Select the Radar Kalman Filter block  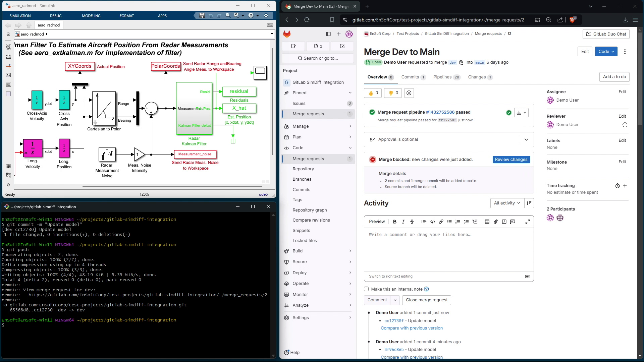point(194,109)
